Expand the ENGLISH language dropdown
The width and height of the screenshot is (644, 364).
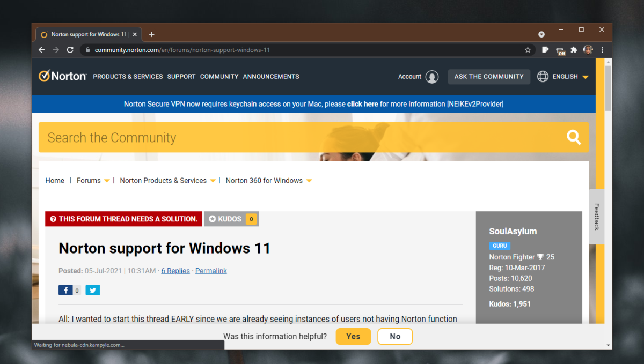click(585, 77)
